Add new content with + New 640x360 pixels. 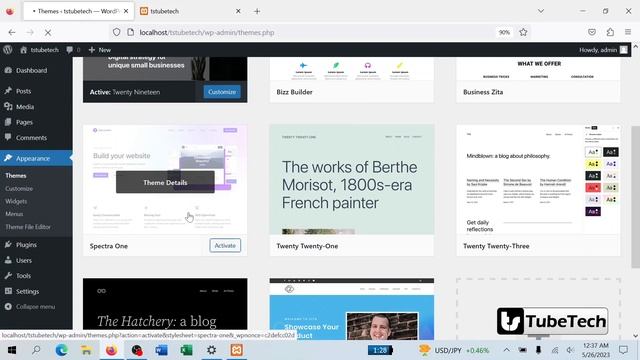[100, 50]
